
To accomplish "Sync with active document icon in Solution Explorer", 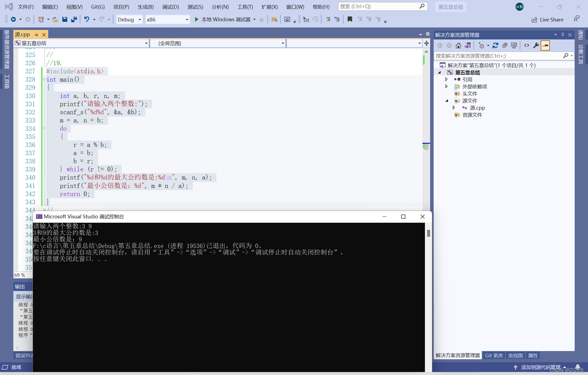I will click(x=495, y=45).
